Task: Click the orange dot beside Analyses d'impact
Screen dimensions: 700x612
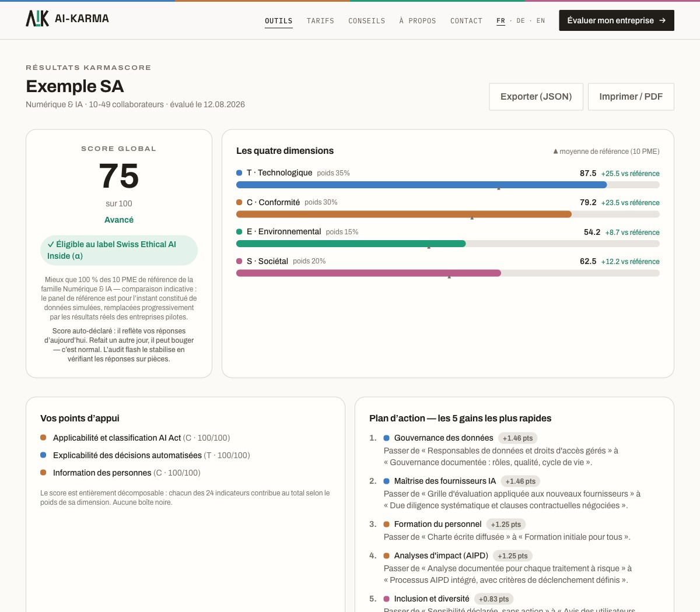Action: click(x=386, y=555)
